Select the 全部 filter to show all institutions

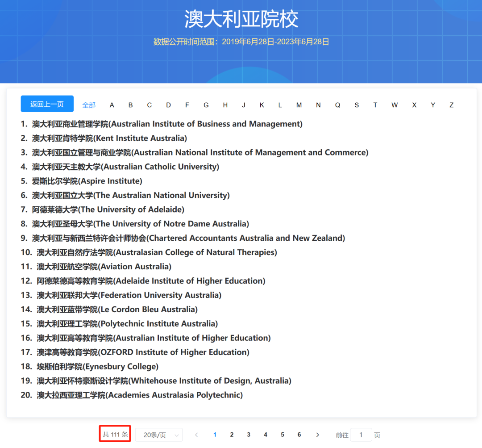coord(89,105)
